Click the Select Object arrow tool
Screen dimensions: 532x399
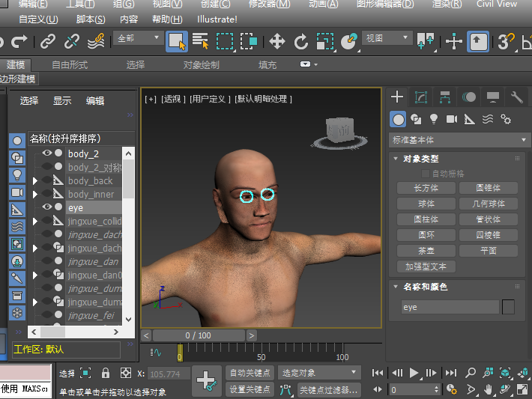click(x=177, y=41)
